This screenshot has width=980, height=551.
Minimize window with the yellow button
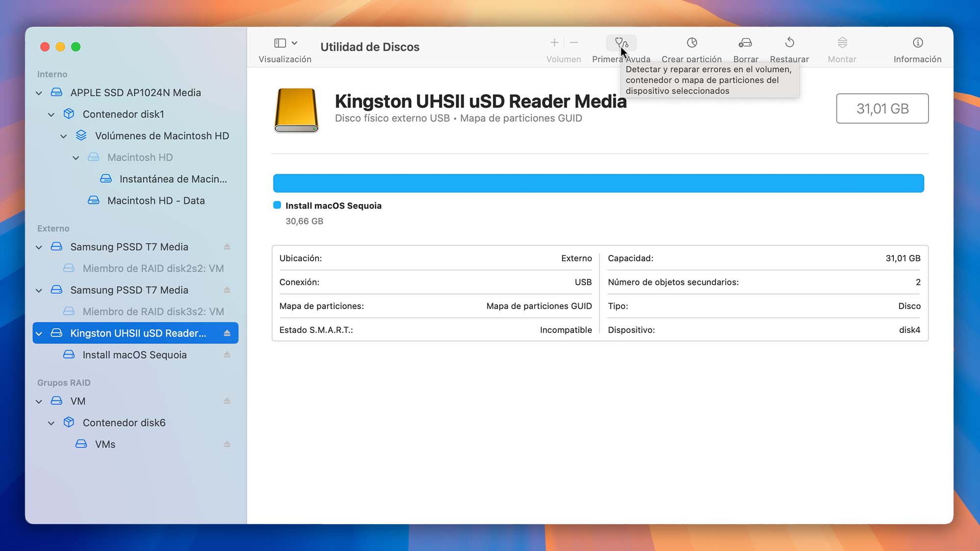tap(60, 47)
